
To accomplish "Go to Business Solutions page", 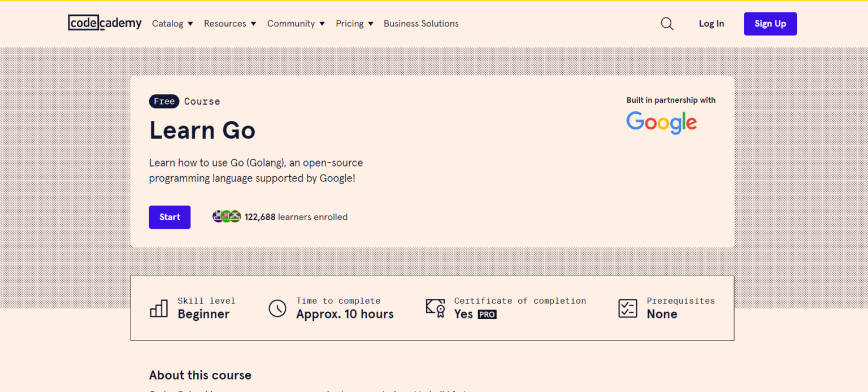I will click(x=421, y=24).
